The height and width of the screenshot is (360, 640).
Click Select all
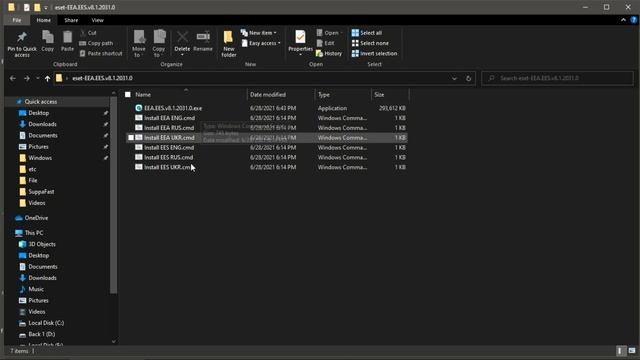click(367, 33)
